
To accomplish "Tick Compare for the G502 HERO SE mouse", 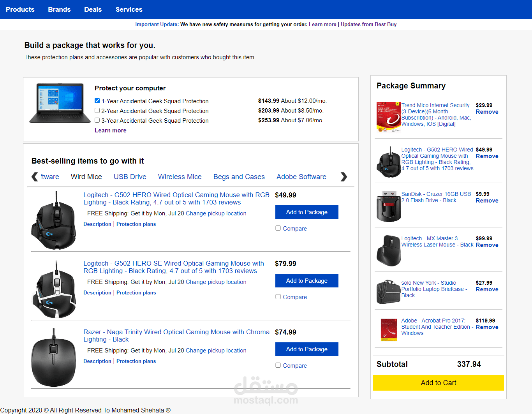I will tap(278, 297).
